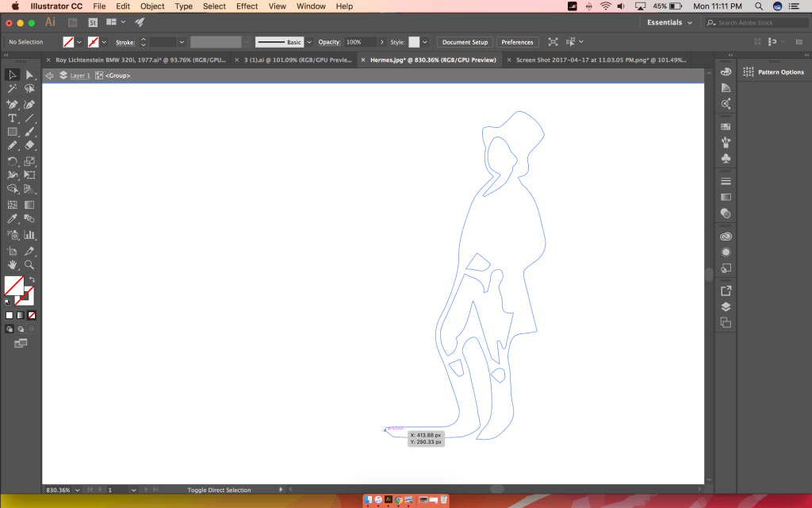Viewport: 812px width, 508px height.
Task: Select the Direct Selection tool
Action: pos(29,75)
